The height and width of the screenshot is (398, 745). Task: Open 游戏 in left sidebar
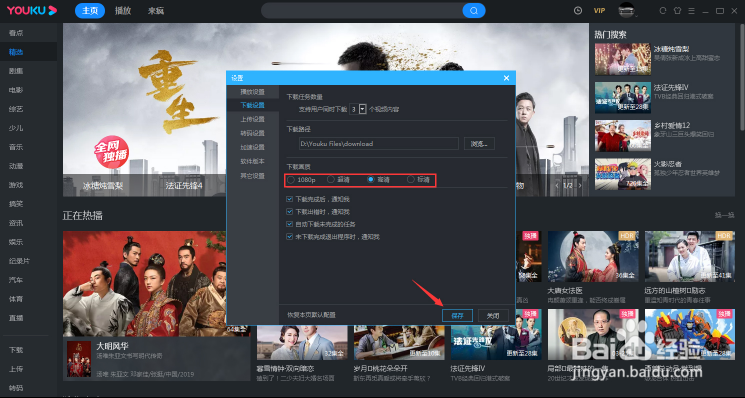pos(16,185)
